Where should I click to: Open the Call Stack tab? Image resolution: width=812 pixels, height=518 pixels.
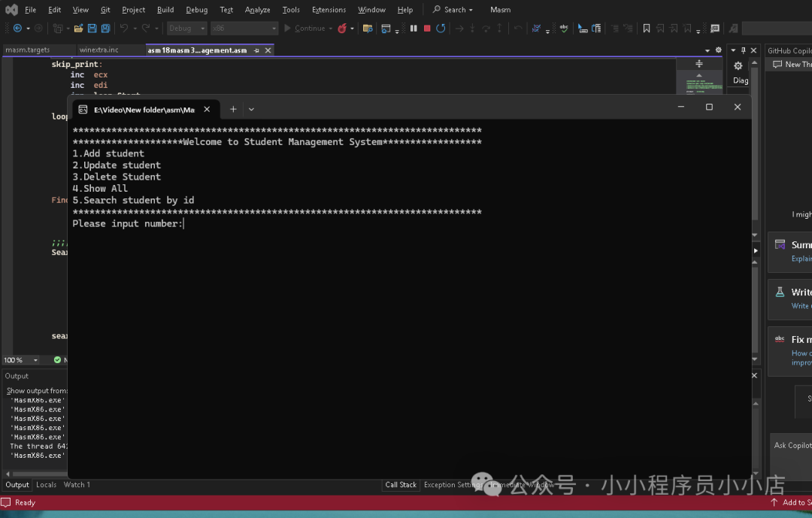(x=401, y=485)
